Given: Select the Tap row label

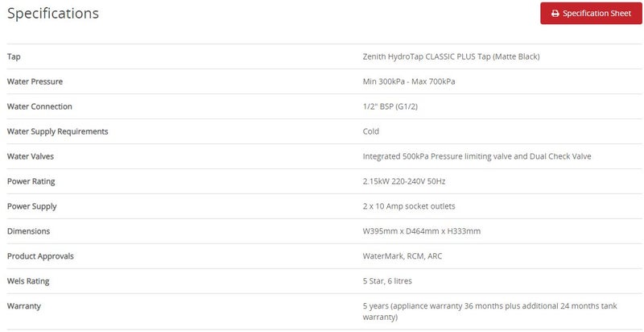Looking at the screenshot, I should click(14, 56).
